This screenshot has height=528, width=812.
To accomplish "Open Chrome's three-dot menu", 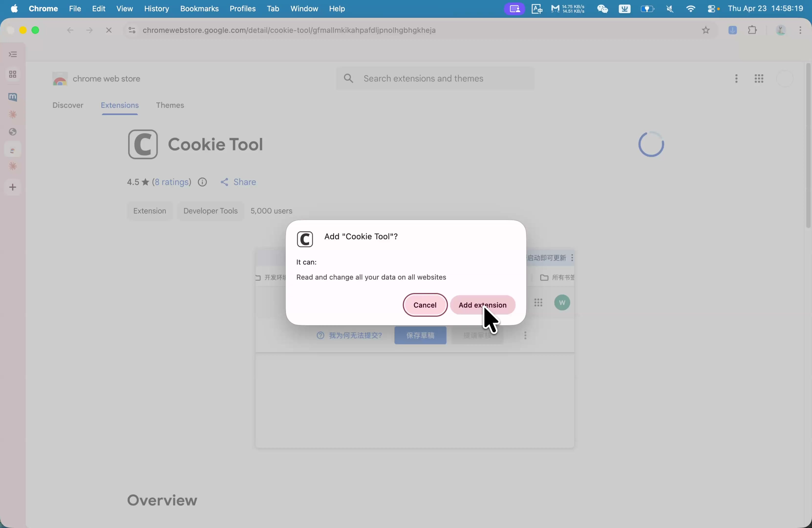I will (x=801, y=31).
